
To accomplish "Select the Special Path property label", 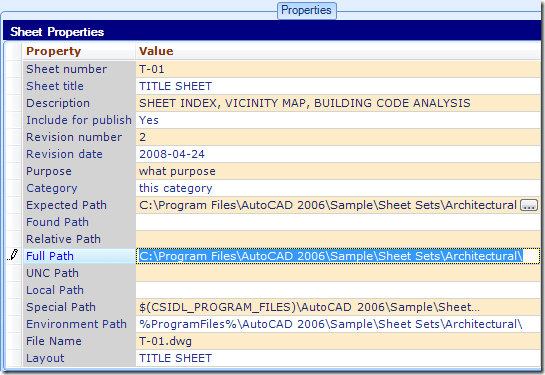I will click(61, 307).
